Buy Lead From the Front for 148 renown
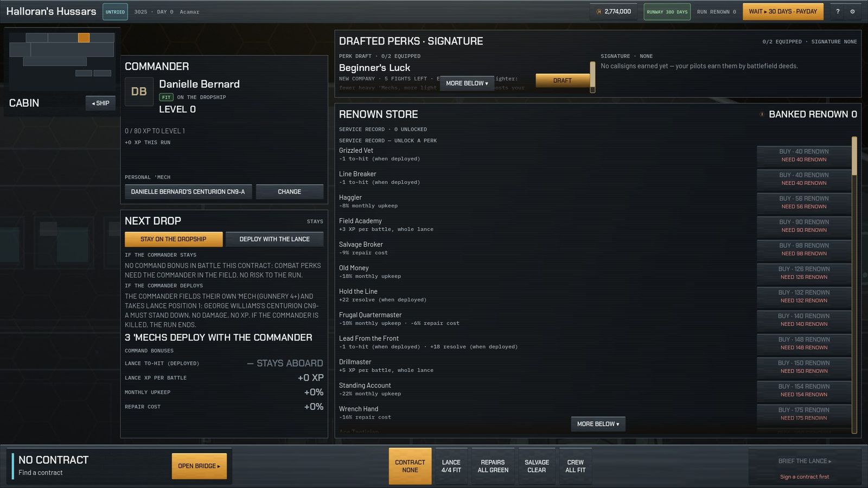This screenshot has width=868, height=488. [x=803, y=343]
